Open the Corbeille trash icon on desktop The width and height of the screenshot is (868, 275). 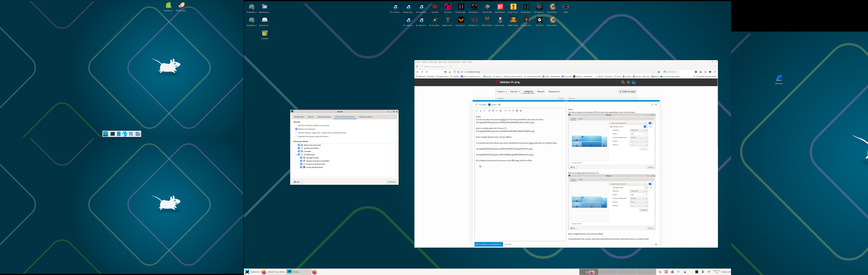[x=264, y=34]
